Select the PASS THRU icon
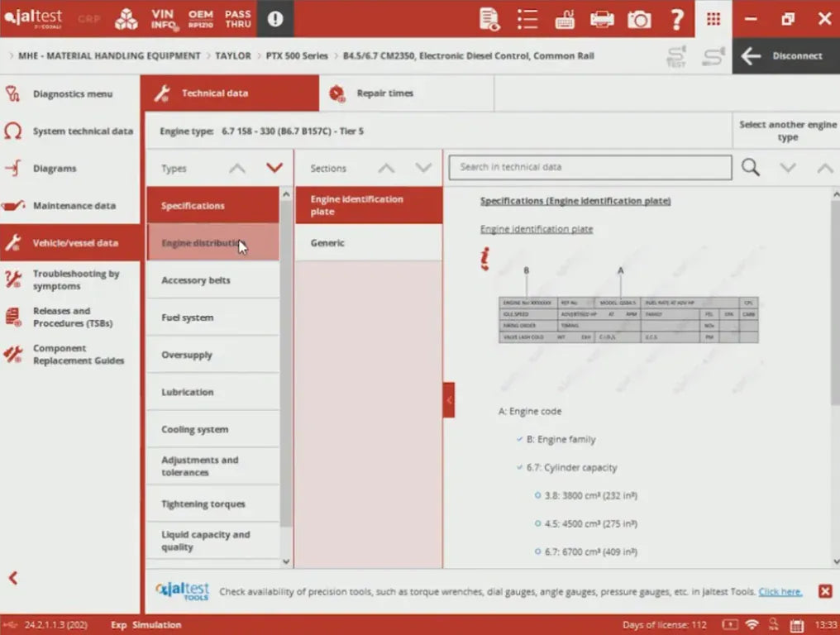 [238, 19]
